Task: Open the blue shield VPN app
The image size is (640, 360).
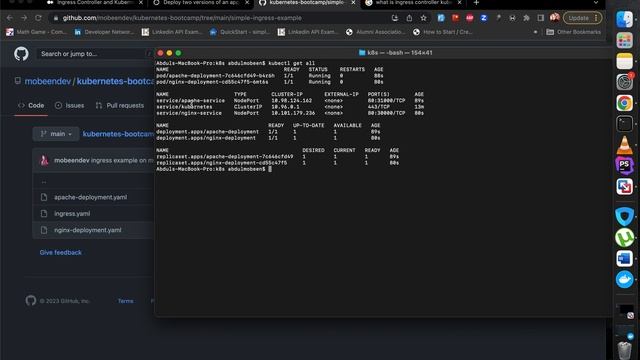Action: click(x=624, y=216)
